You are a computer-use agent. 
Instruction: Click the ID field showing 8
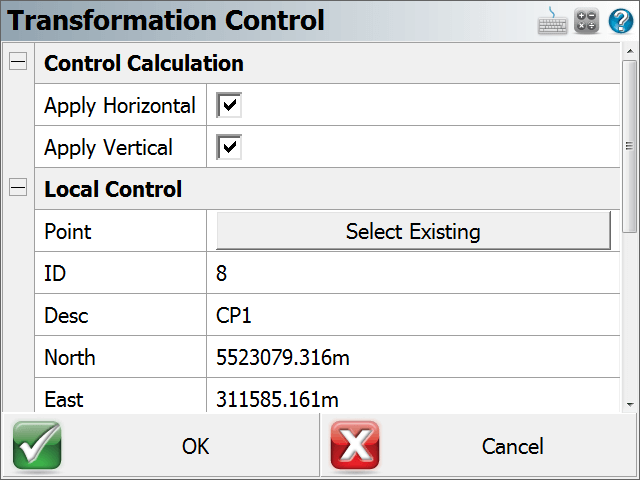pyautogui.click(x=413, y=273)
